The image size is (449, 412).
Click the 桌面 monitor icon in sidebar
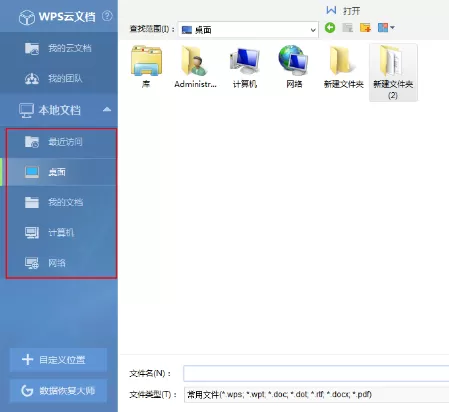(32, 172)
